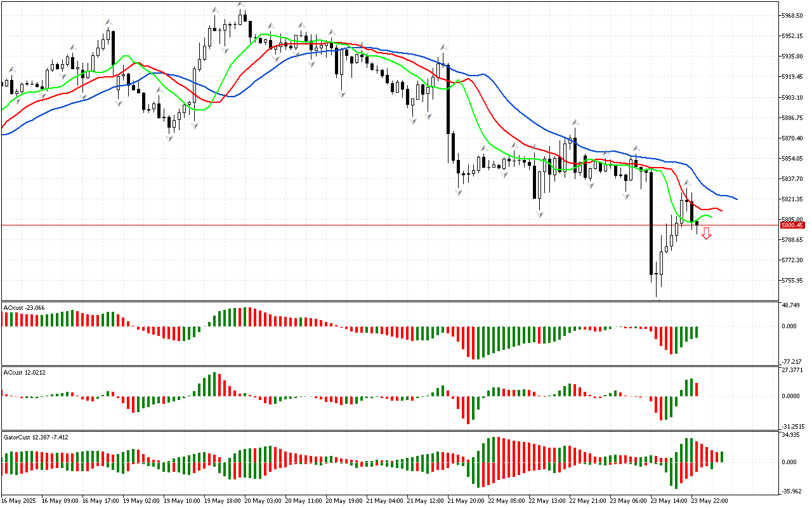Click the right end of the blue Alligator line

[x=736, y=199]
